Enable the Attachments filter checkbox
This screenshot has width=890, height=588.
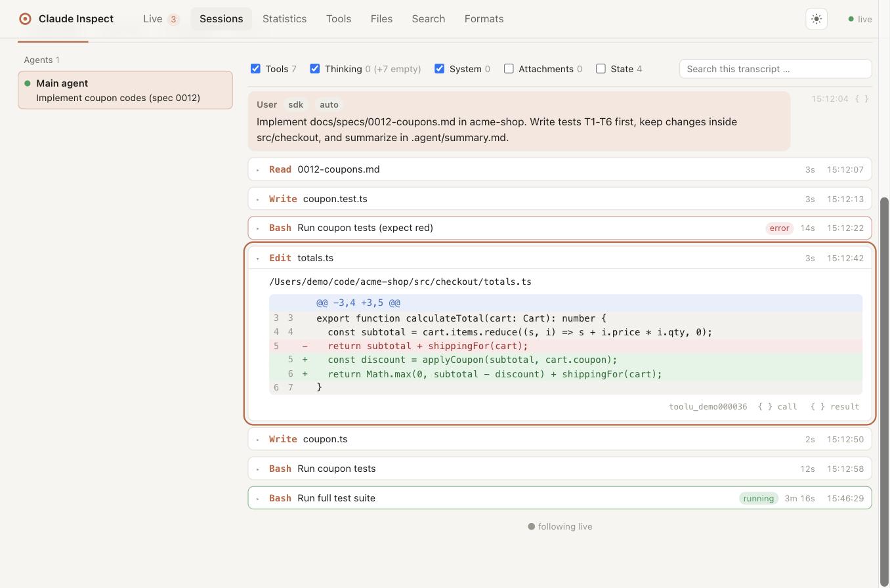click(509, 69)
